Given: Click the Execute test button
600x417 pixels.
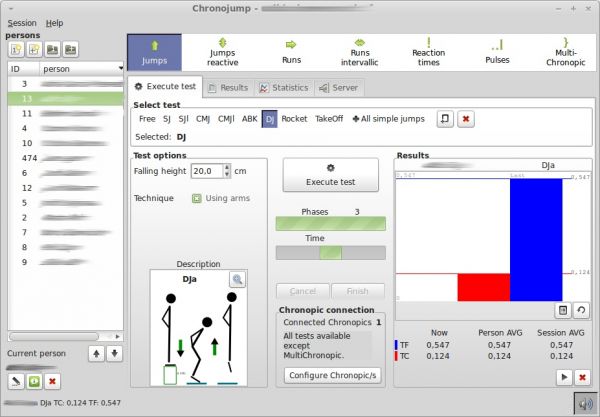Looking at the screenshot, I should coord(331,175).
